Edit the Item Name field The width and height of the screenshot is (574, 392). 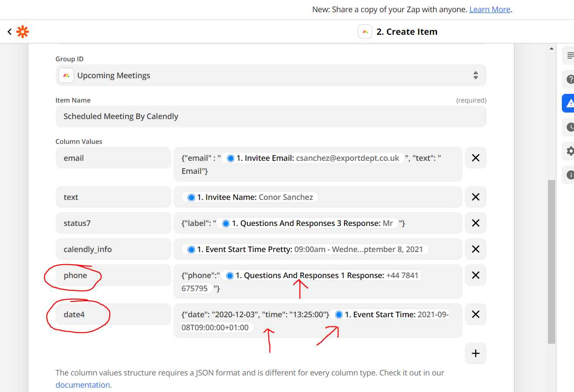271,116
